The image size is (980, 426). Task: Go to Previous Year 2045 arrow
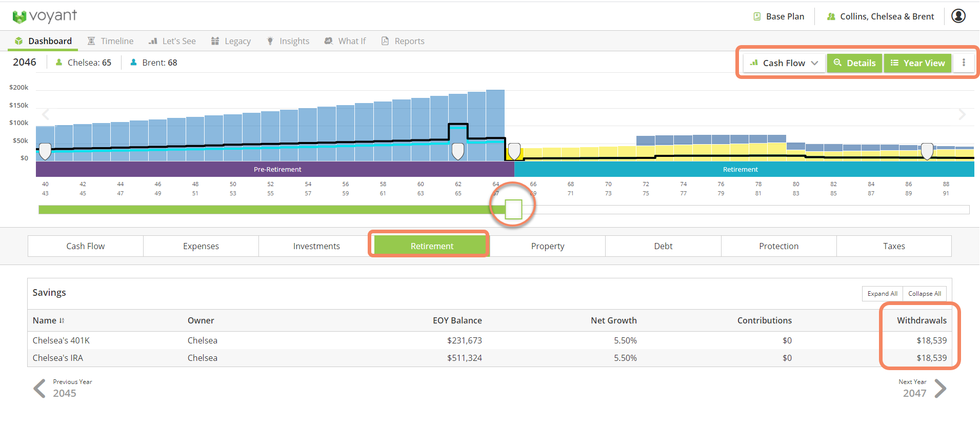click(x=39, y=389)
